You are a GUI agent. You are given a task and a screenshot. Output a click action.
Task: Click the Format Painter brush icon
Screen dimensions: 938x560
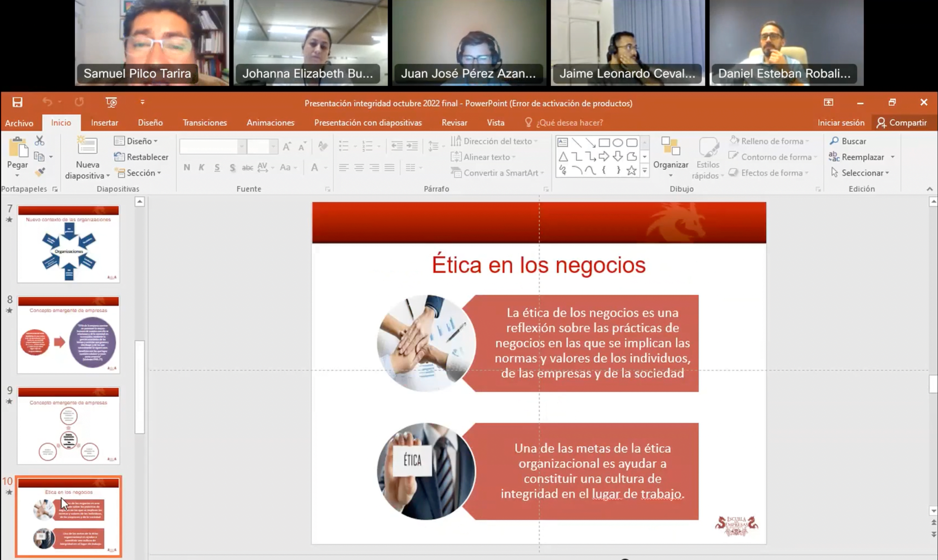point(40,172)
